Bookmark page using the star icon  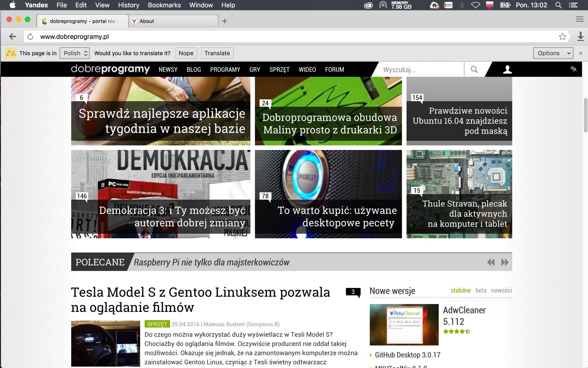pyautogui.click(x=562, y=37)
